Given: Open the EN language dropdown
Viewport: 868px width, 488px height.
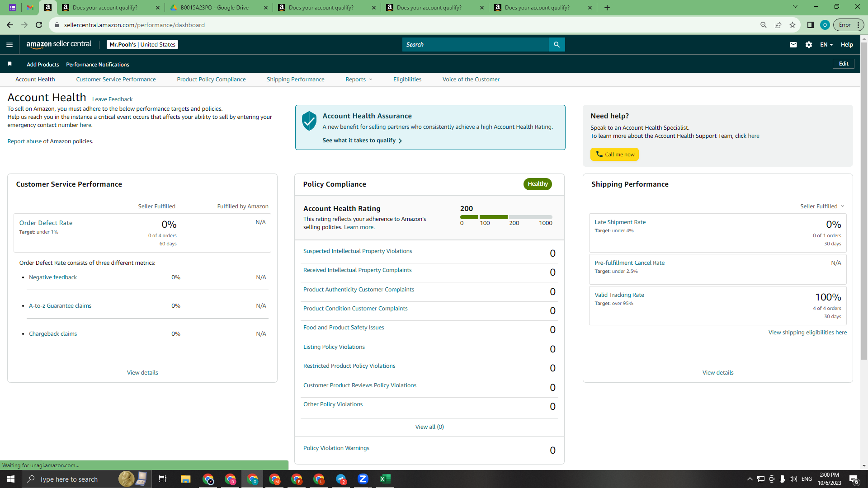Looking at the screenshot, I should (826, 45).
